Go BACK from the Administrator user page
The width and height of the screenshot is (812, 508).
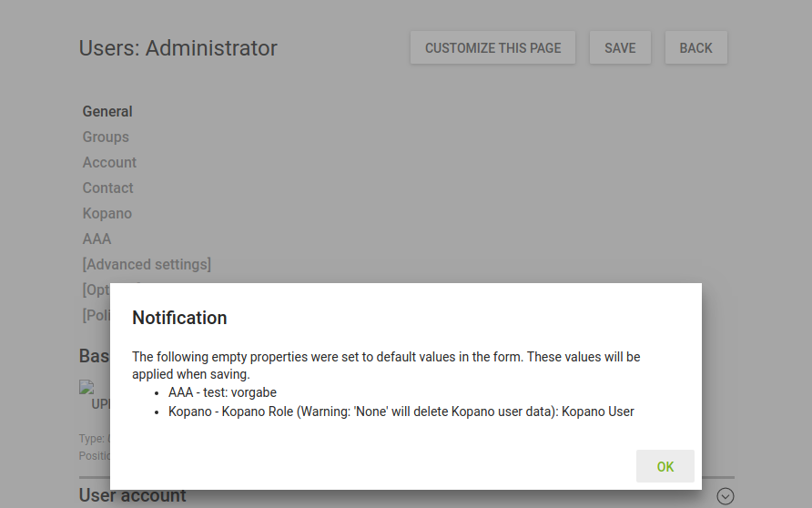[x=695, y=48]
